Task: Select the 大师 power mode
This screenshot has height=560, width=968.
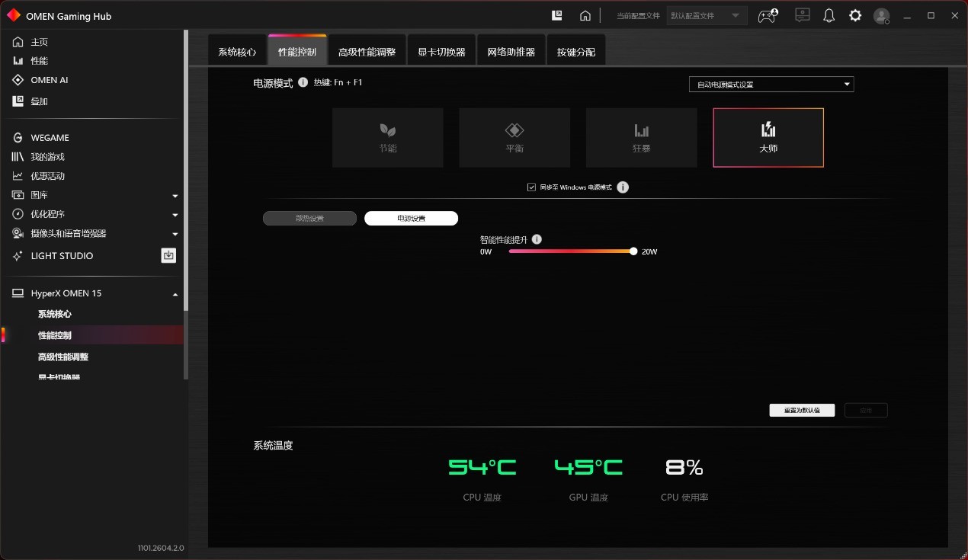Action: (768, 138)
